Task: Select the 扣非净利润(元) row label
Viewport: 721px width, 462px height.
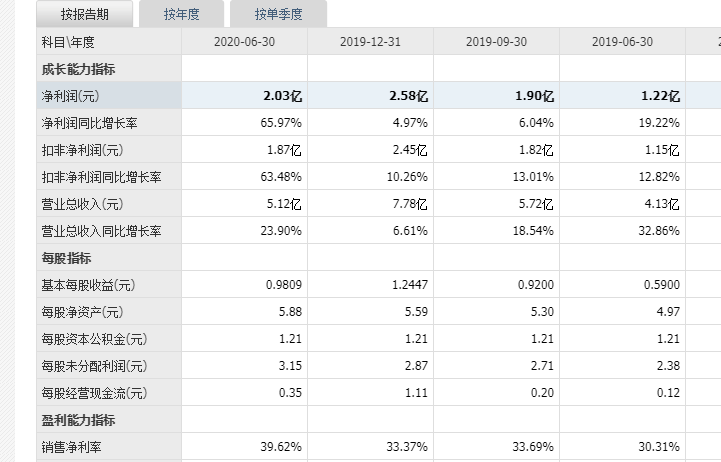Action: tap(82, 150)
